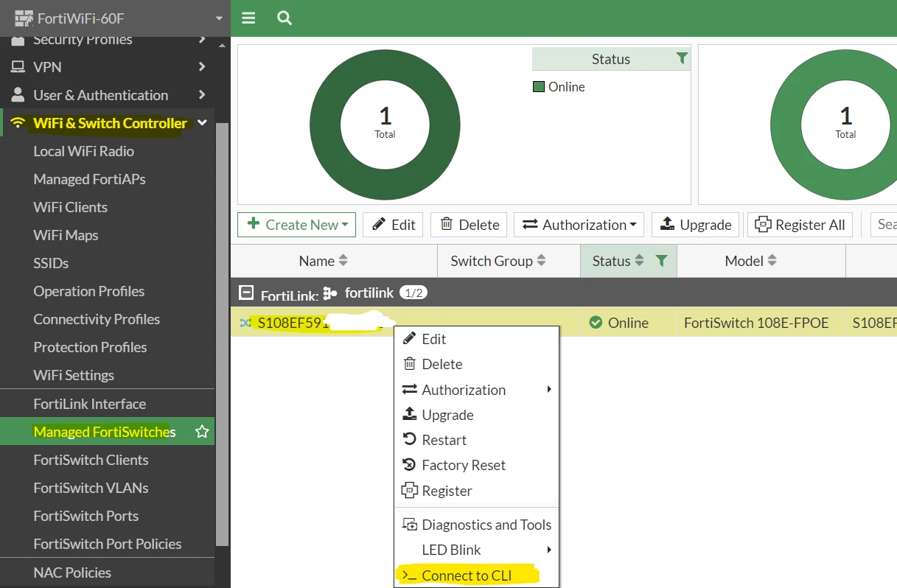Image resolution: width=897 pixels, height=588 pixels.
Task: Expand the User & Authentication chevron
Action: [202, 95]
